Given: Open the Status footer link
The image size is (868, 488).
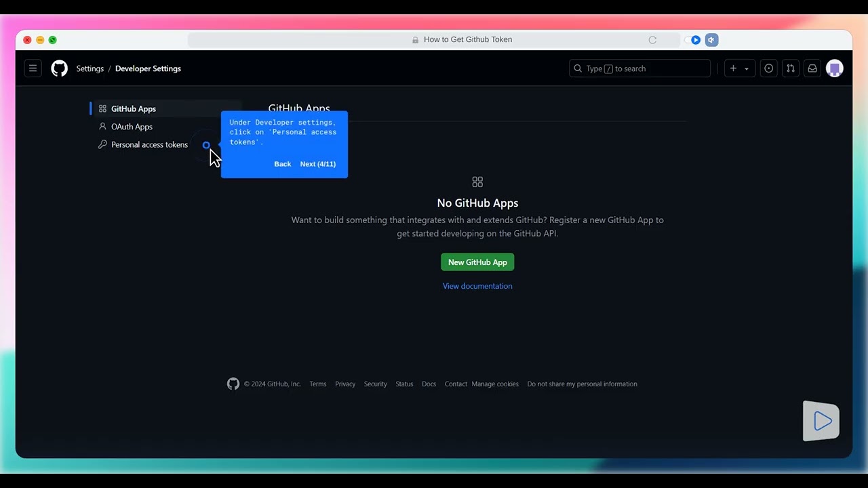Looking at the screenshot, I should (x=404, y=384).
